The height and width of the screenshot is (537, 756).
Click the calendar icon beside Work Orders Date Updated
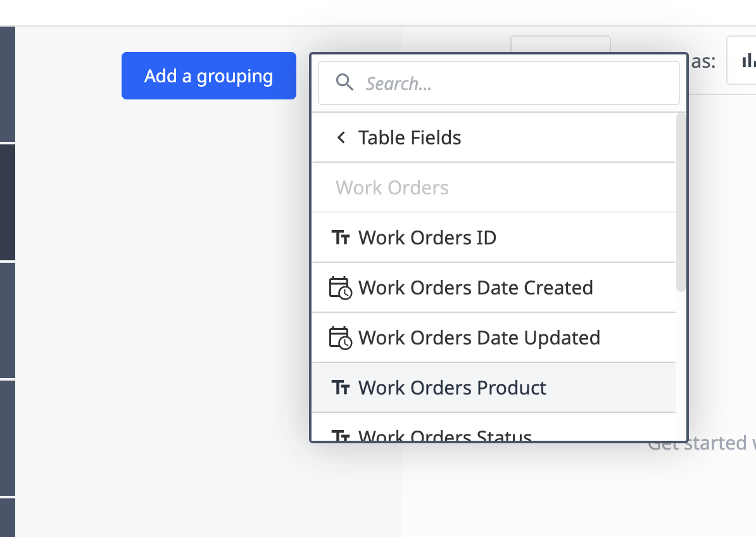[x=341, y=337]
